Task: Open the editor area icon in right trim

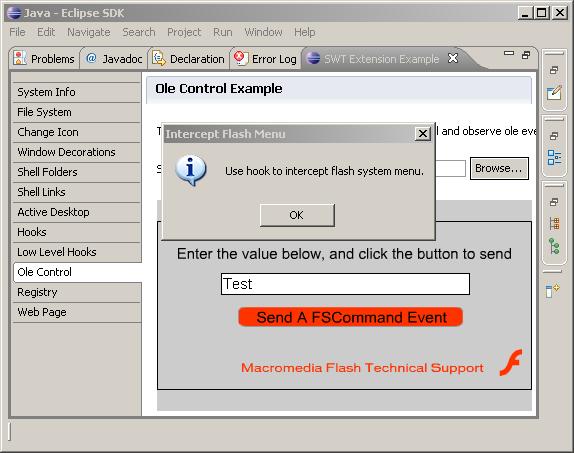Action: coord(554,93)
